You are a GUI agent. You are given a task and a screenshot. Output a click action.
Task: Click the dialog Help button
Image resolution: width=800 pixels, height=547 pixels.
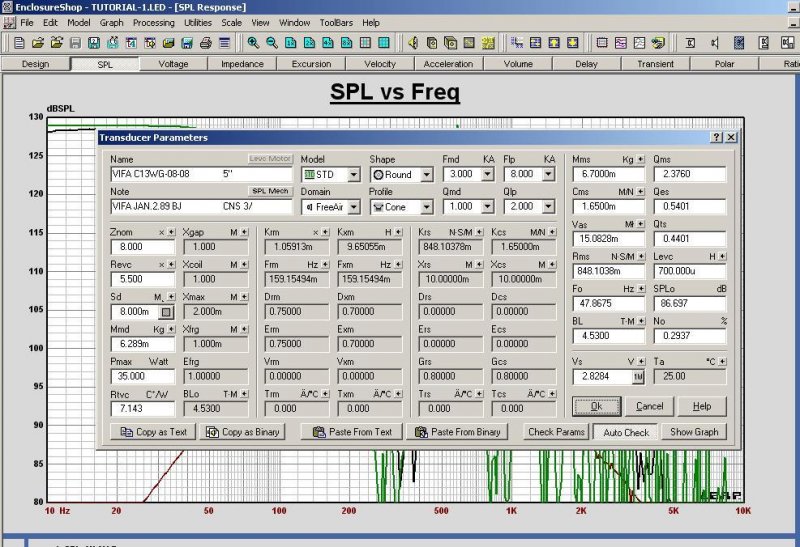point(702,406)
